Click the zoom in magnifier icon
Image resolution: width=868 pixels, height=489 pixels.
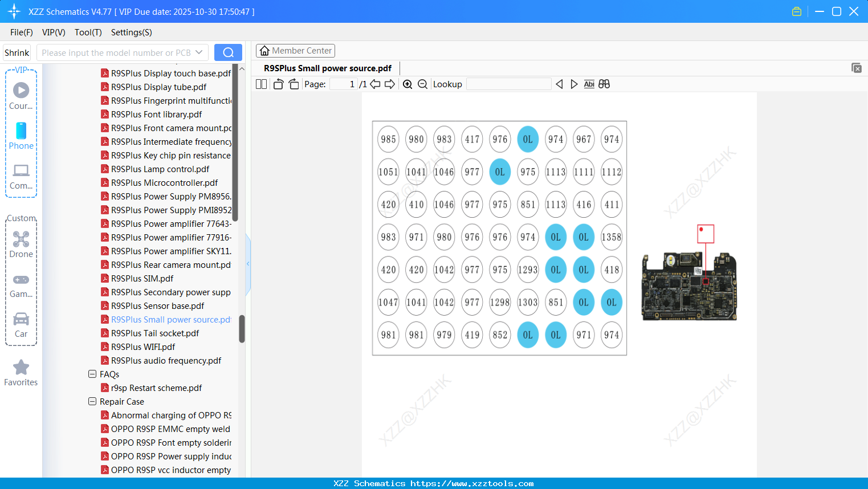tap(407, 84)
